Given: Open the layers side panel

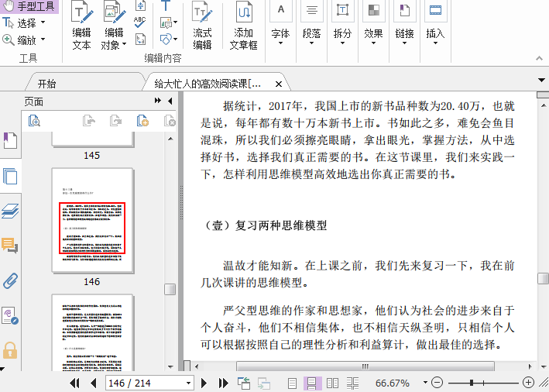Looking at the screenshot, I should coord(10,211).
